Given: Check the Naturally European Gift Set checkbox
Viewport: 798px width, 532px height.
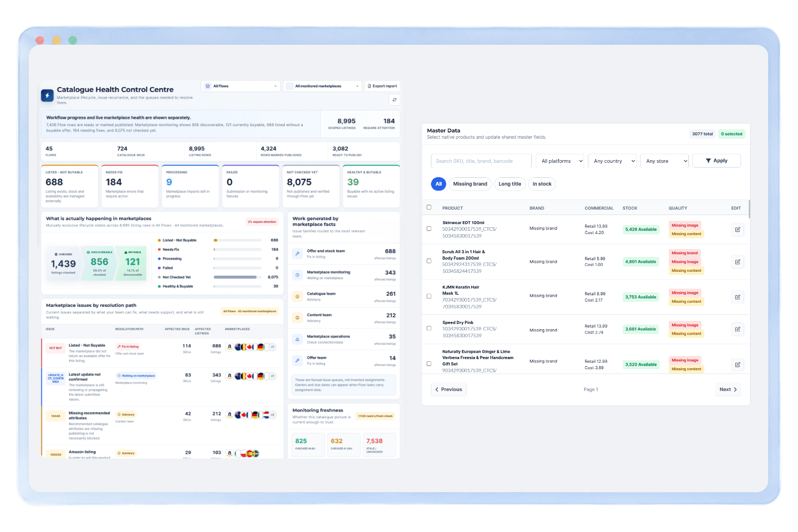Looking at the screenshot, I should point(429,364).
